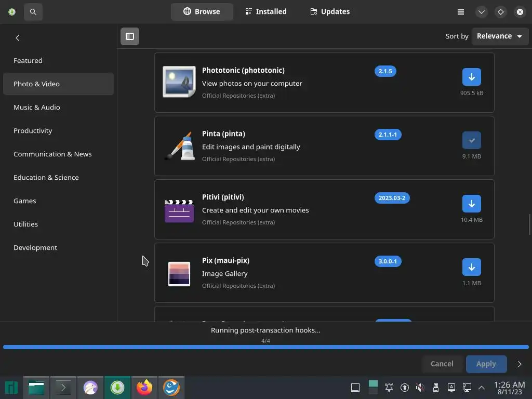The image size is (532, 399).
Task: Open the terminal from taskbar
Action: [x=63, y=388]
